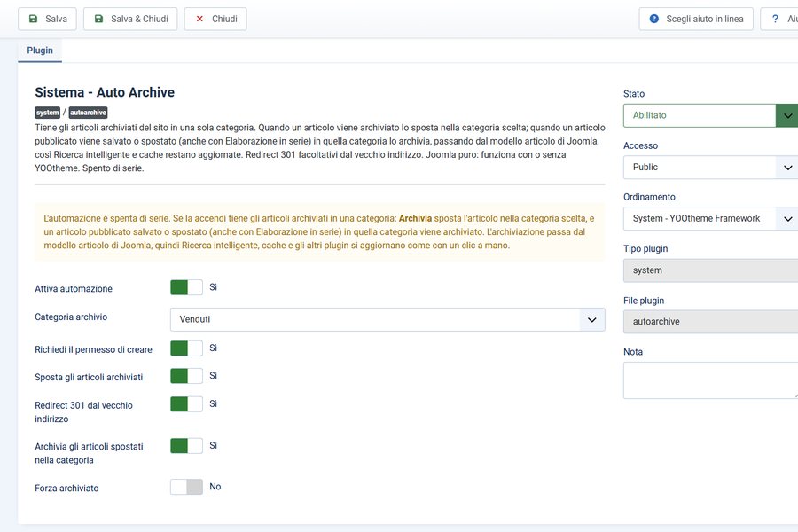Click the blue help circle icon
The width and height of the screenshot is (798, 532).
coord(654,19)
